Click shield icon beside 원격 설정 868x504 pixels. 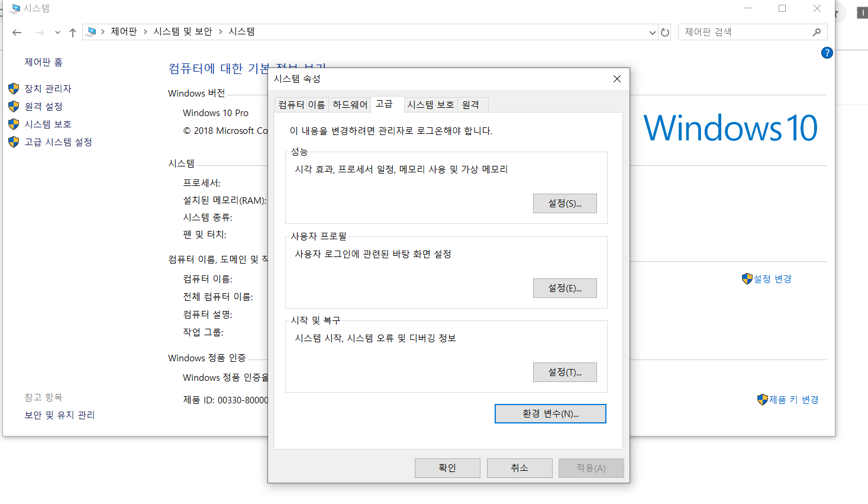(x=14, y=107)
